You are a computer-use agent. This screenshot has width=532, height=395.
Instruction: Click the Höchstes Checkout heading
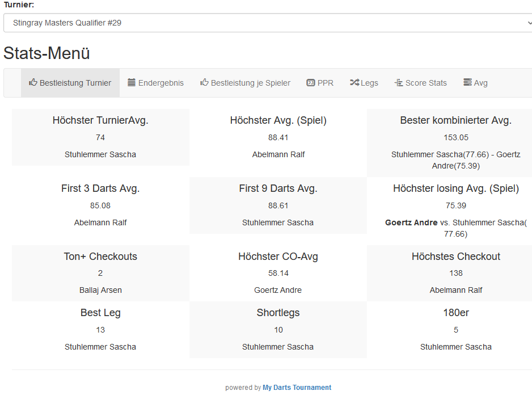(x=455, y=257)
